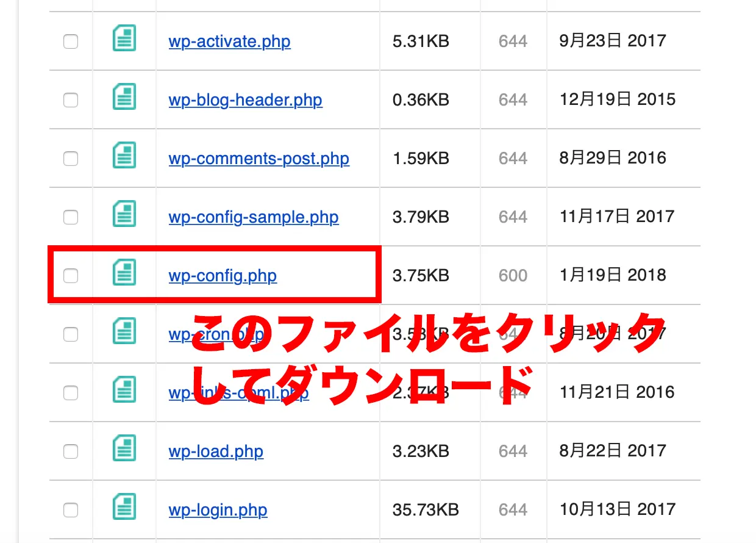Click the file icon in the 8月20日 2017 row
The image size is (756, 543).
coord(124,333)
